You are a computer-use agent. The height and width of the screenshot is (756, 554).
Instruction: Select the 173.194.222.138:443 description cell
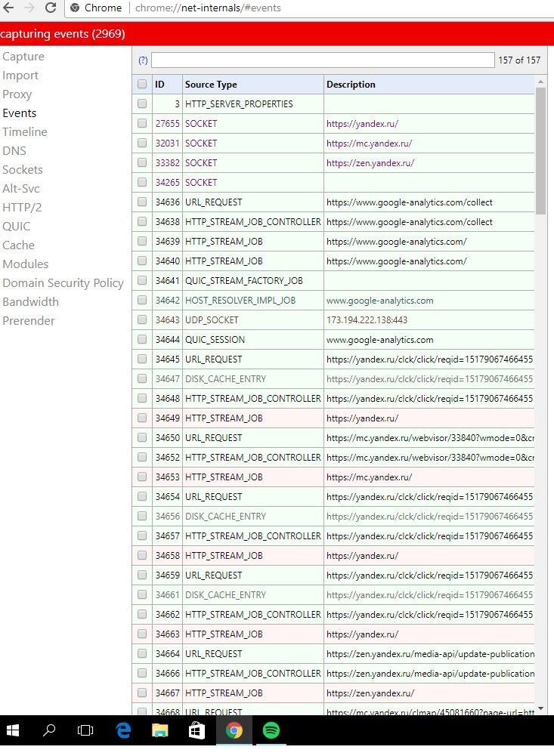pyautogui.click(x=429, y=319)
